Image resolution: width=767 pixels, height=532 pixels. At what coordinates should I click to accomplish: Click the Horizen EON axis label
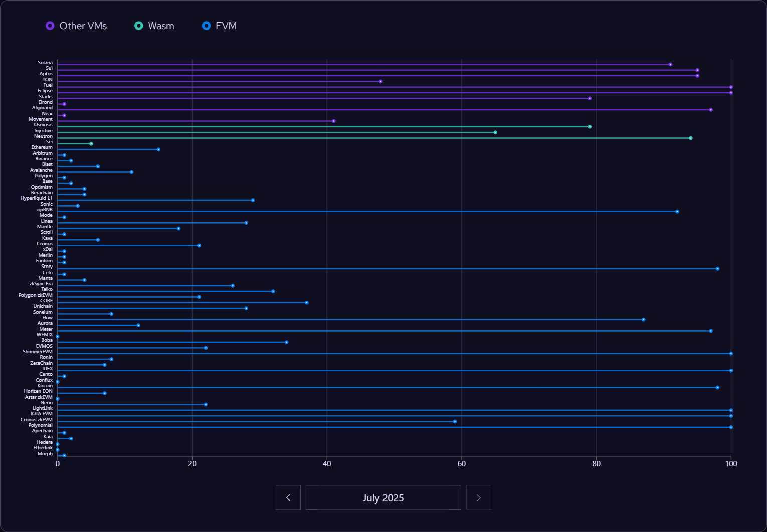(x=38, y=391)
